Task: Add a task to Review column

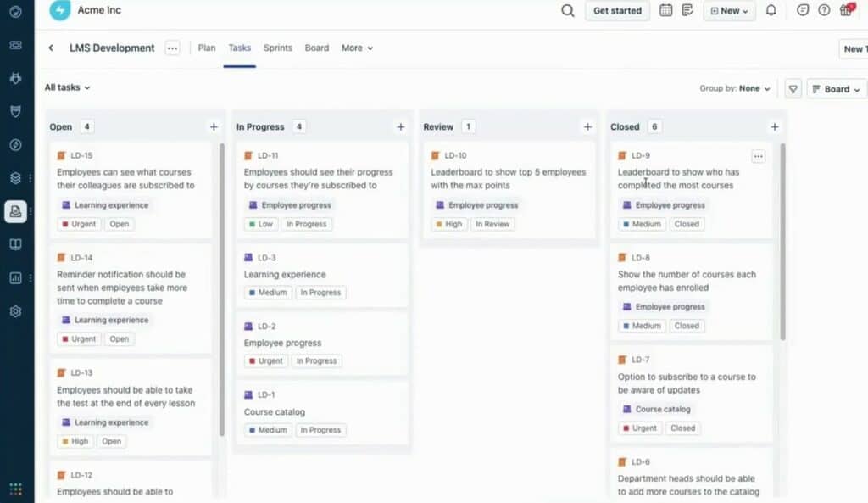Action: click(588, 127)
